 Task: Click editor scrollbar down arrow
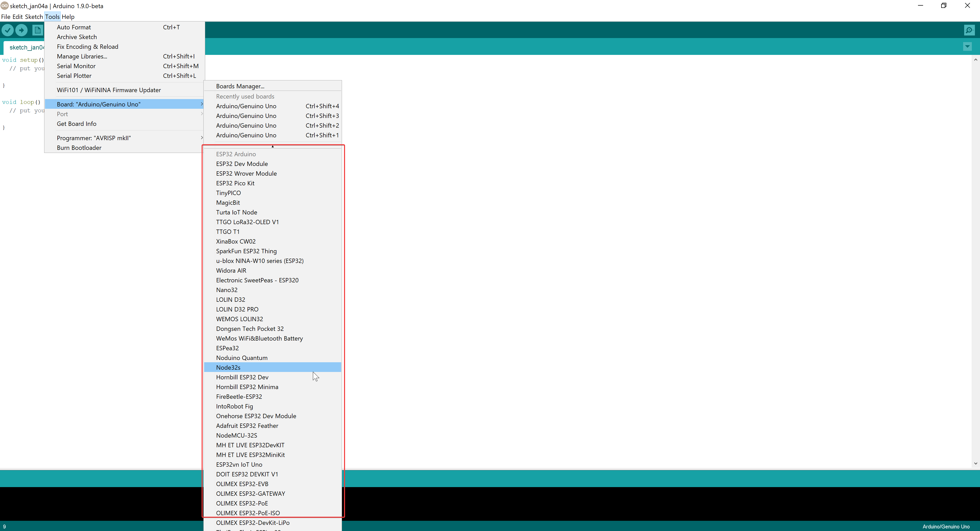(975, 463)
